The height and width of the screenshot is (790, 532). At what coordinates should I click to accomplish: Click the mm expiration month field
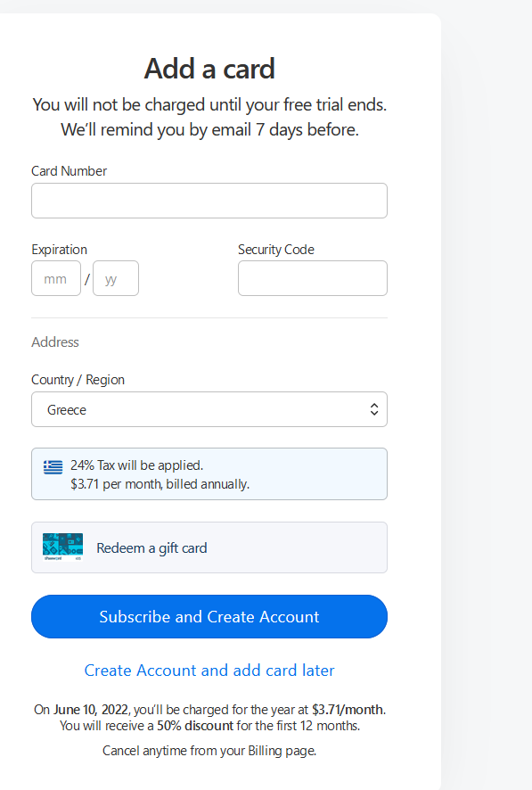pos(56,278)
